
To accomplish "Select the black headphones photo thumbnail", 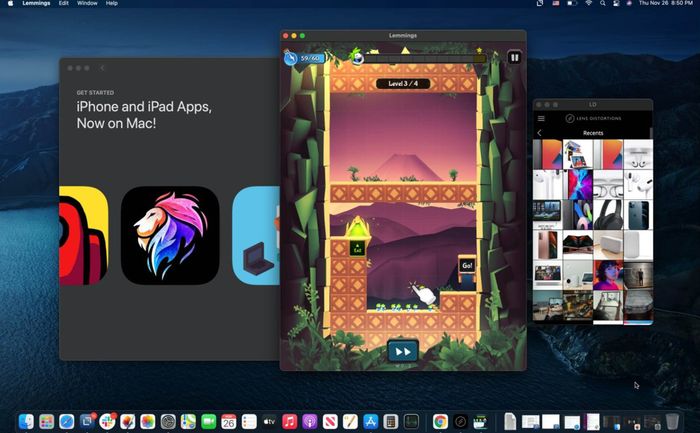I will pos(608,215).
